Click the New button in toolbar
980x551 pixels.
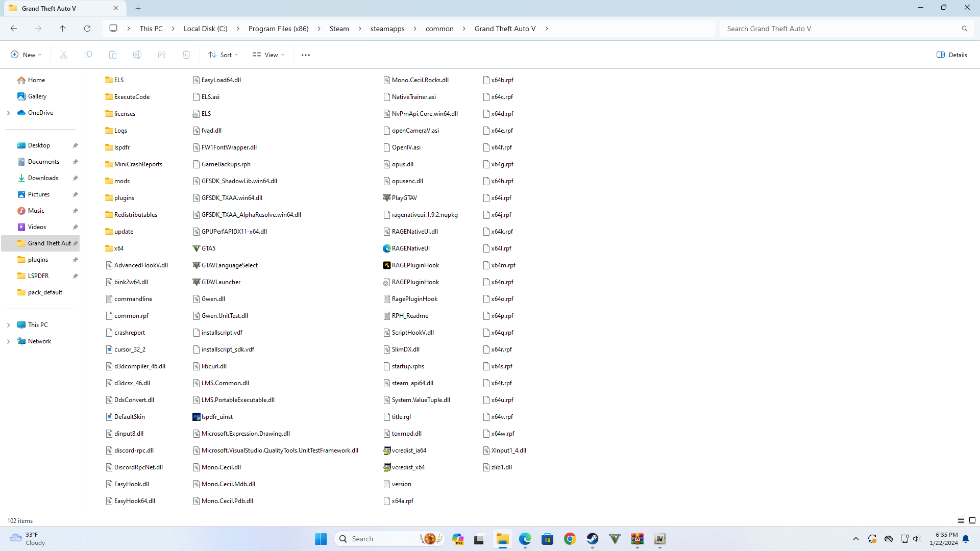click(x=26, y=55)
